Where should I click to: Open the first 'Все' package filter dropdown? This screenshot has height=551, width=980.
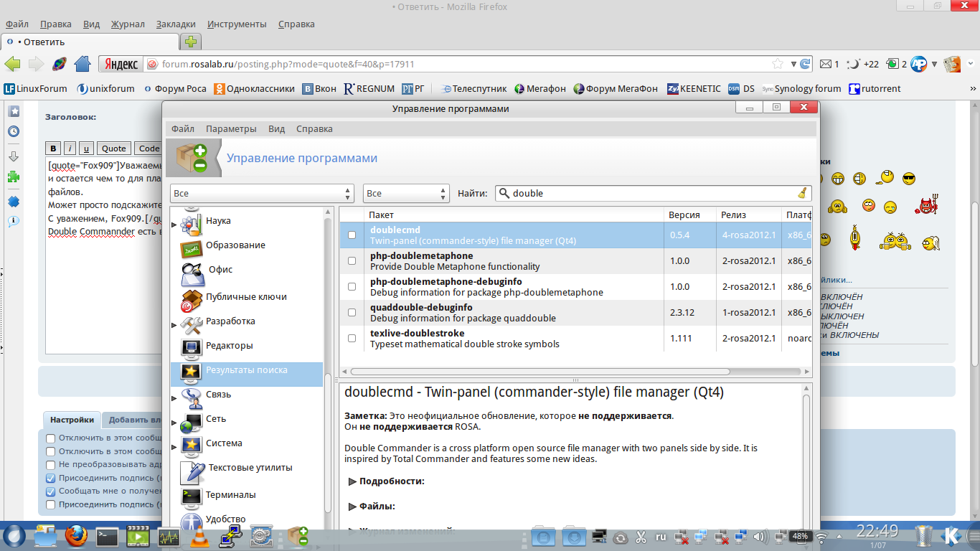(262, 193)
